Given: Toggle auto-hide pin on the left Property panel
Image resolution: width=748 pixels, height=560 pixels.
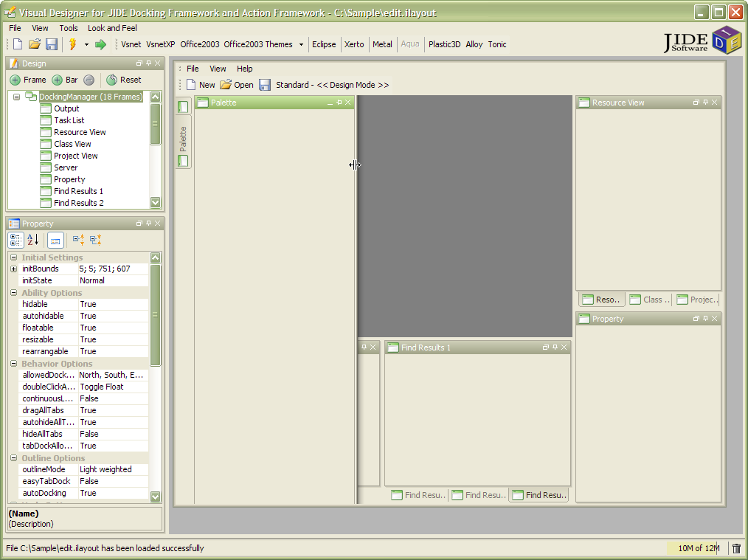Looking at the screenshot, I should 148,224.
